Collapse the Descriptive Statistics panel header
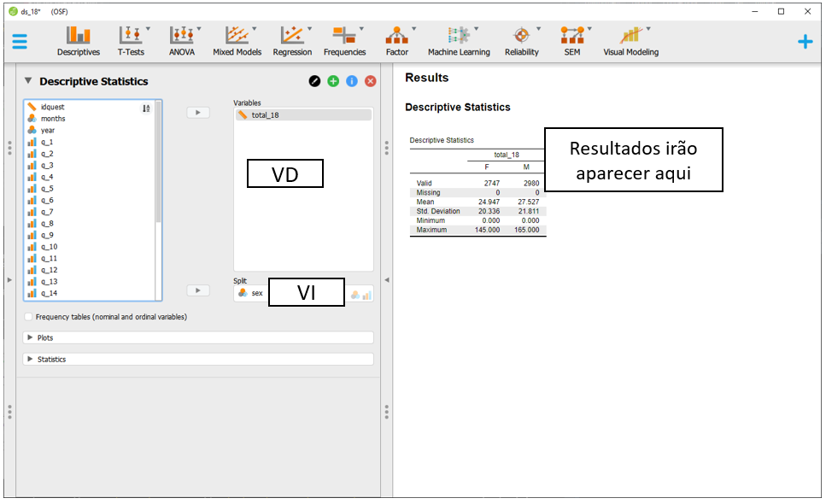 point(28,81)
